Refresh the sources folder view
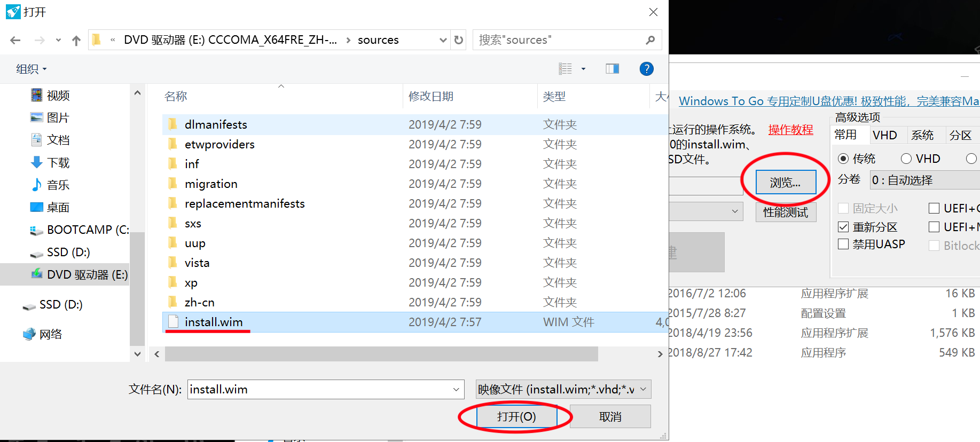This screenshot has height=442, width=980. coord(458,40)
